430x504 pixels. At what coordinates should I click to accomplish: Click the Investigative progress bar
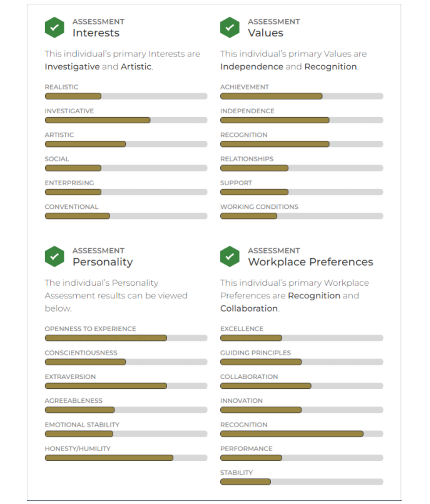126,120
